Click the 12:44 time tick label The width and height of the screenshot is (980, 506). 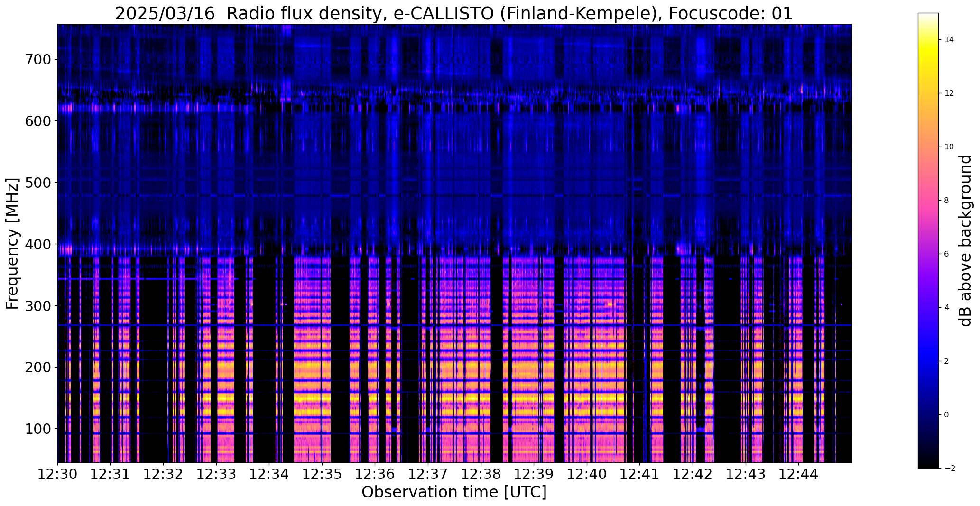pyautogui.click(x=799, y=474)
